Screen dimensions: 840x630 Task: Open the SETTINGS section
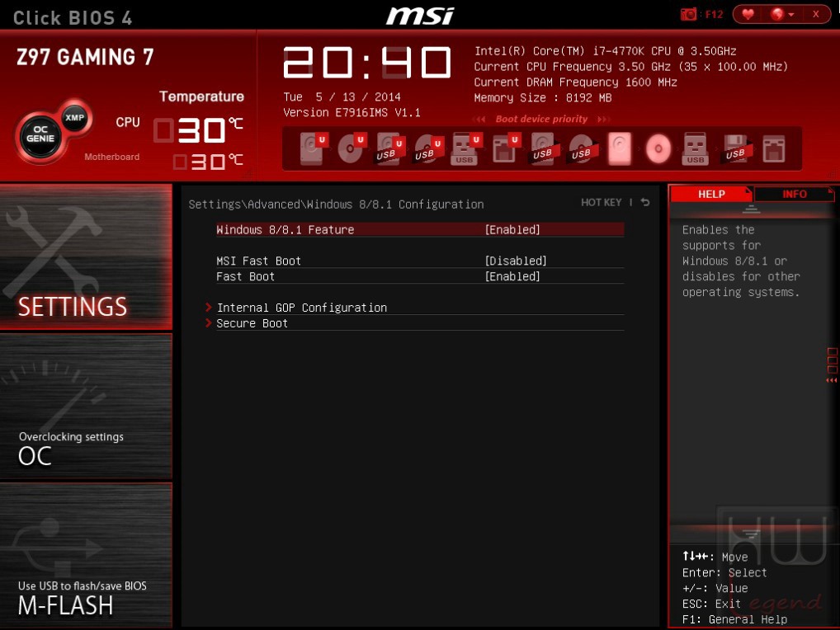click(x=86, y=257)
